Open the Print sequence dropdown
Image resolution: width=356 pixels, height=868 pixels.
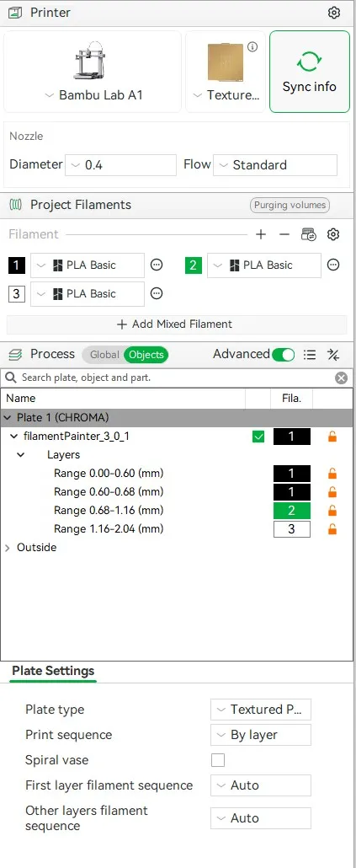(261, 735)
